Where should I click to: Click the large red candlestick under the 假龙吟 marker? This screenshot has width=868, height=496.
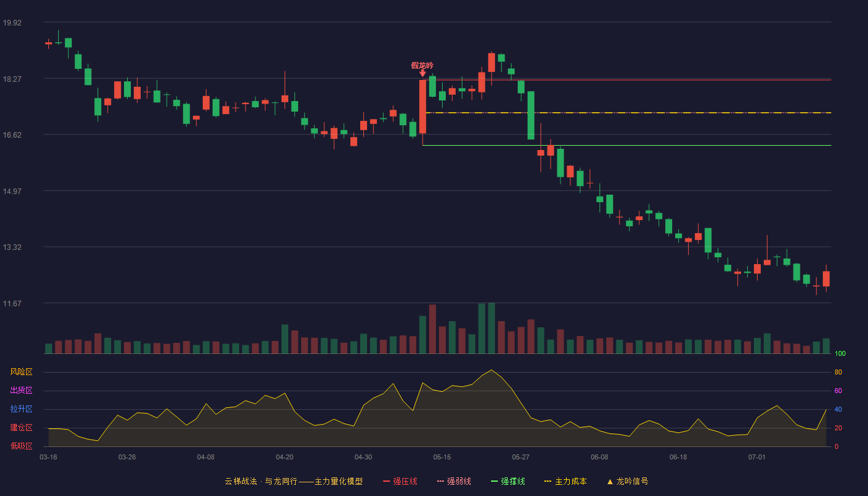tap(423, 107)
